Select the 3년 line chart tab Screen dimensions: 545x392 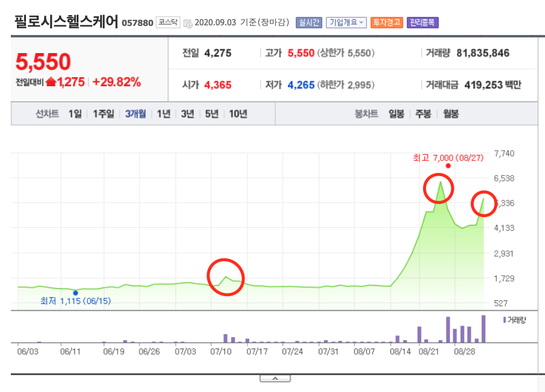[188, 113]
